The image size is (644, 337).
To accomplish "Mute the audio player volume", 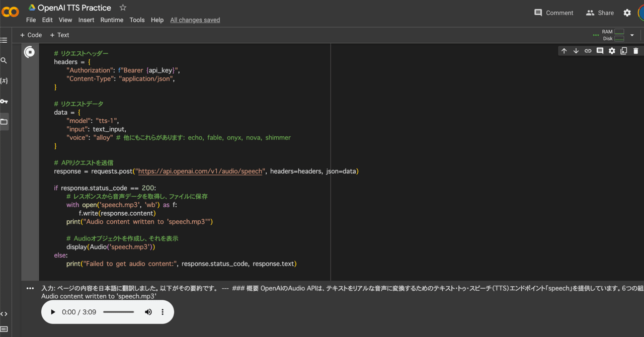I will [148, 312].
